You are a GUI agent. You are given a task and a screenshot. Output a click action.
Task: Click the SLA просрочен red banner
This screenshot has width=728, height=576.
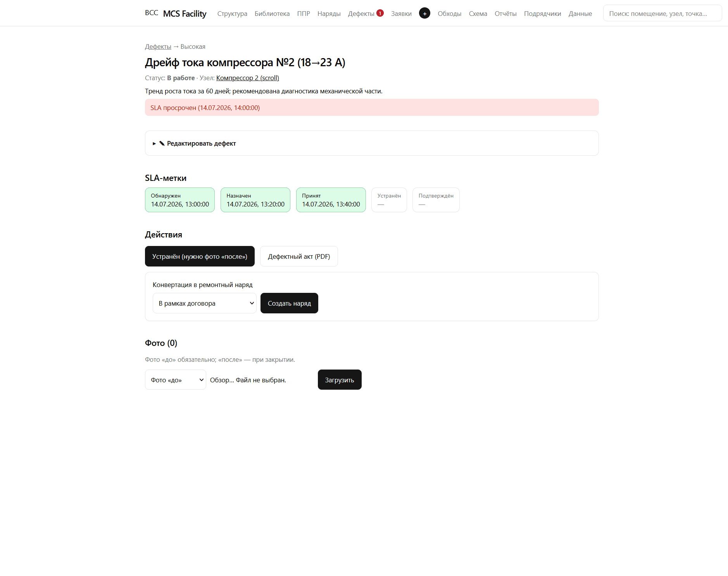point(372,107)
